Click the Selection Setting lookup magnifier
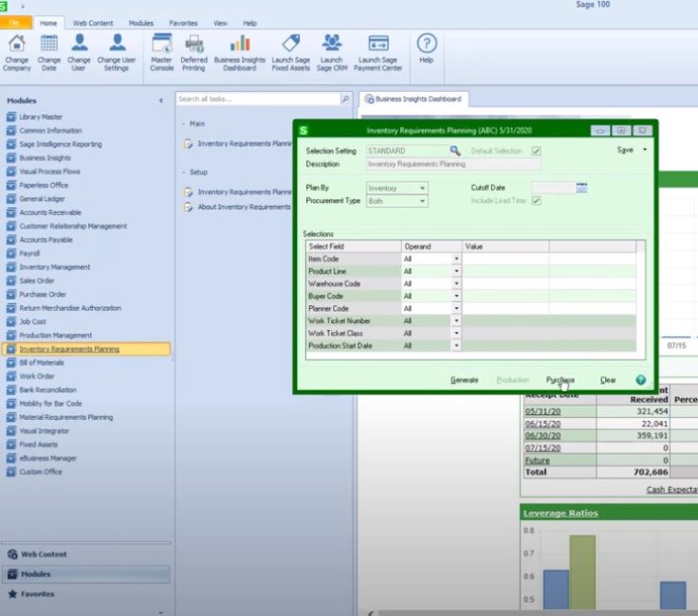Screen dimensions: 698x616 coord(455,151)
